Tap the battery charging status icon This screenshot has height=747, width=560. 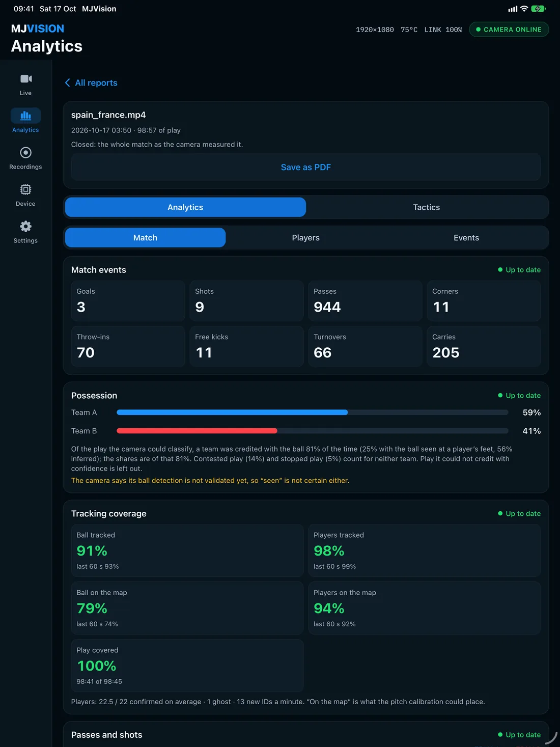point(538,9)
